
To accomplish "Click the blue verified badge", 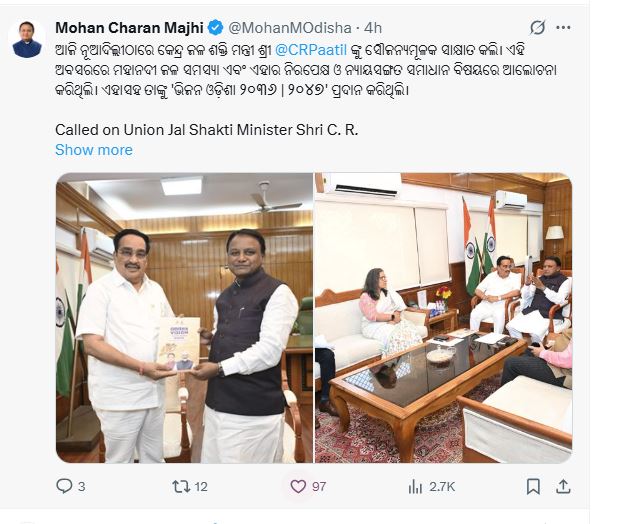I will click(x=215, y=28).
